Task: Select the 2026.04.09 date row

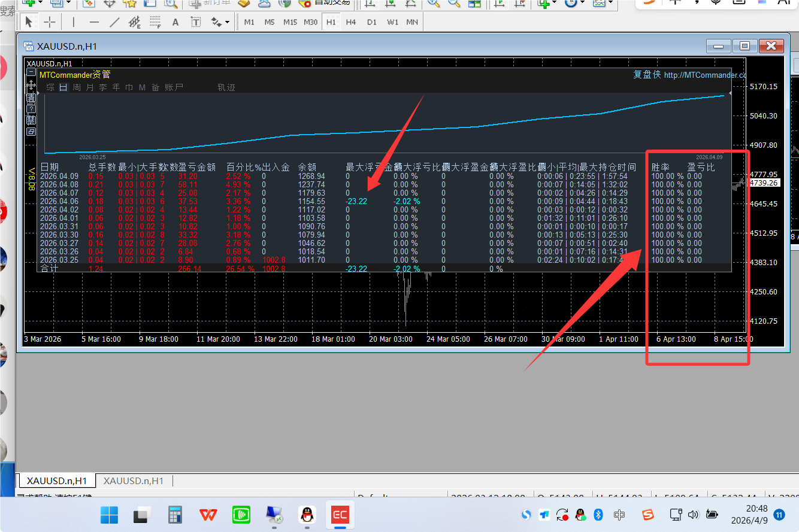Action: click(x=59, y=177)
